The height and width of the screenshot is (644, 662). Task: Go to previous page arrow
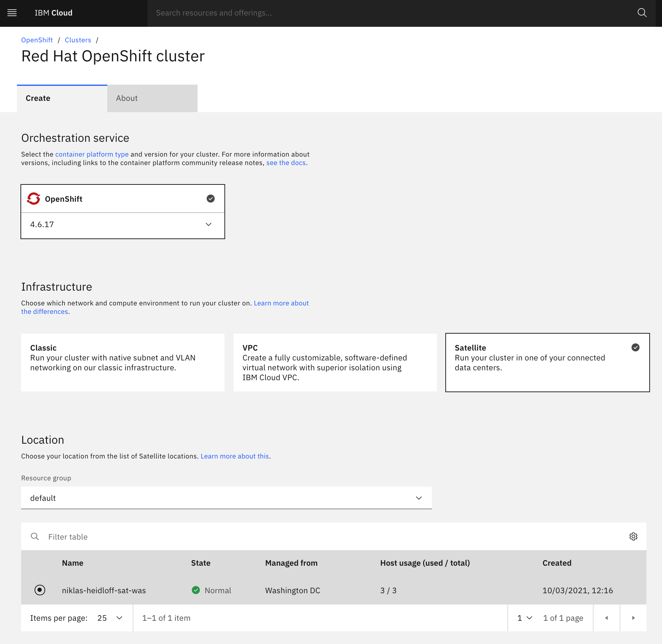pyautogui.click(x=606, y=618)
